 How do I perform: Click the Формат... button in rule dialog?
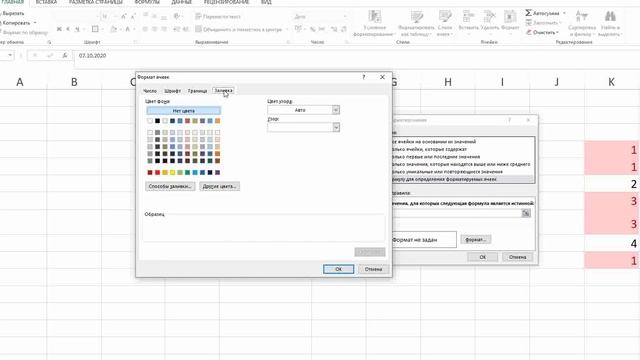coord(476,240)
